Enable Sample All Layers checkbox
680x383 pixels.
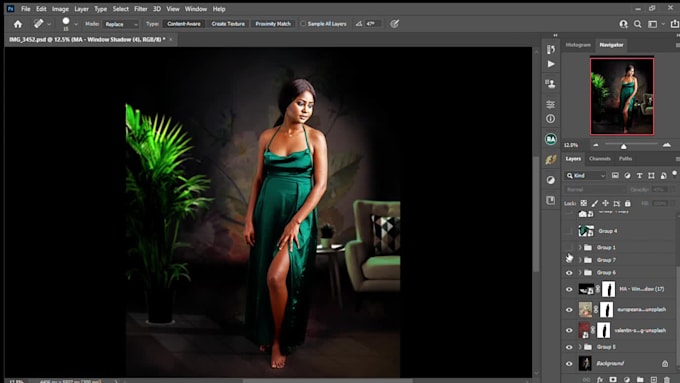pos(303,24)
